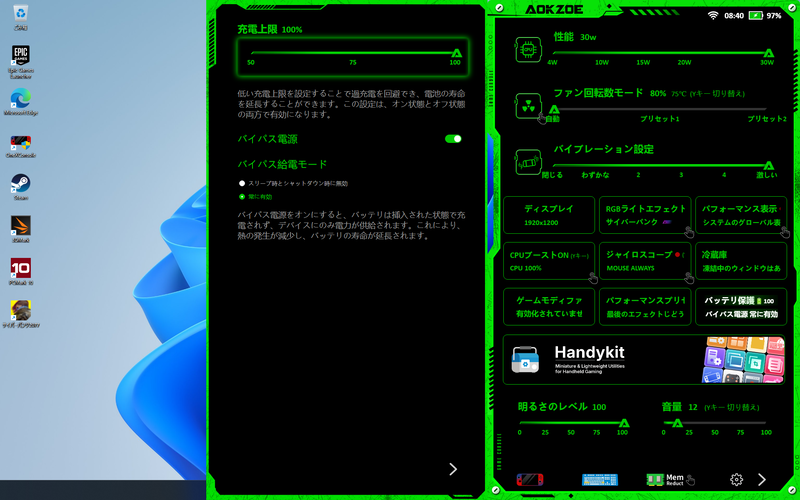Choose the 激しい vibration level label
Image resolution: width=800 pixels, height=500 pixels.
[767, 175]
